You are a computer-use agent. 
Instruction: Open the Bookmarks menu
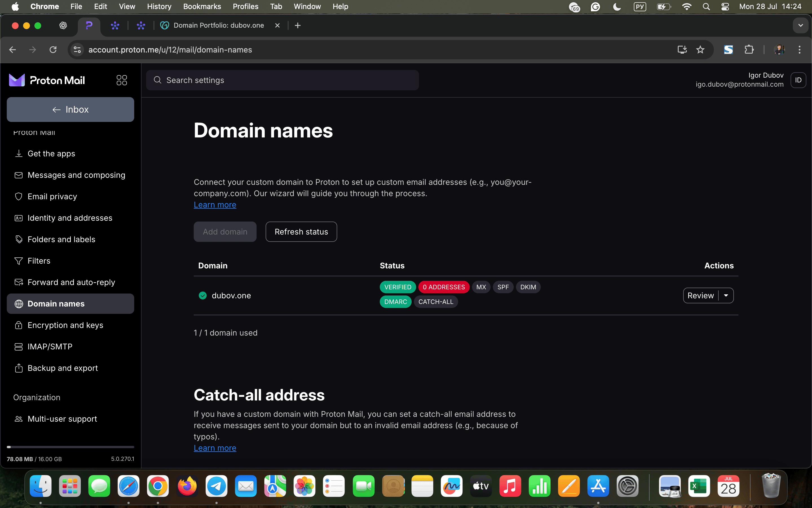coord(202,7)
